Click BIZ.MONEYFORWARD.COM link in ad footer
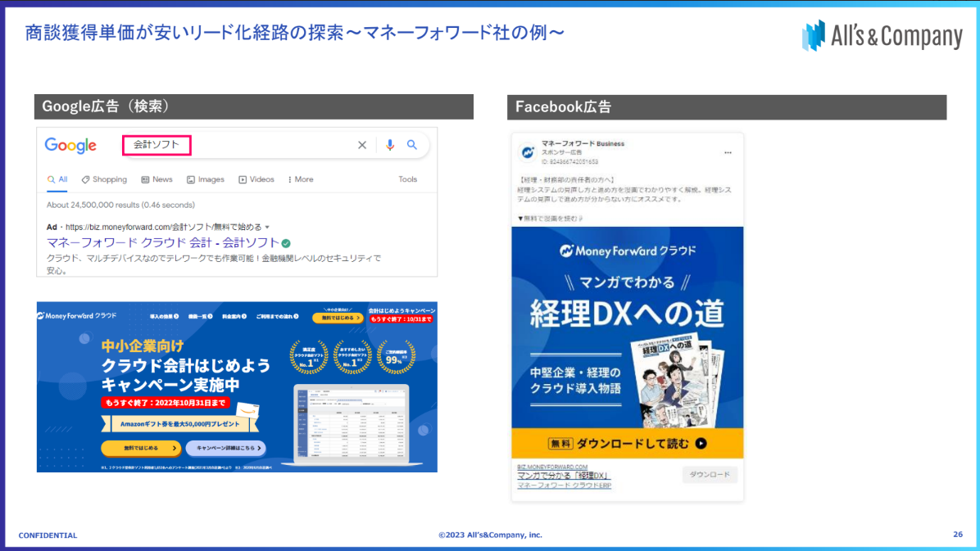This screenshot has height=551, width=980. point(552,467)
